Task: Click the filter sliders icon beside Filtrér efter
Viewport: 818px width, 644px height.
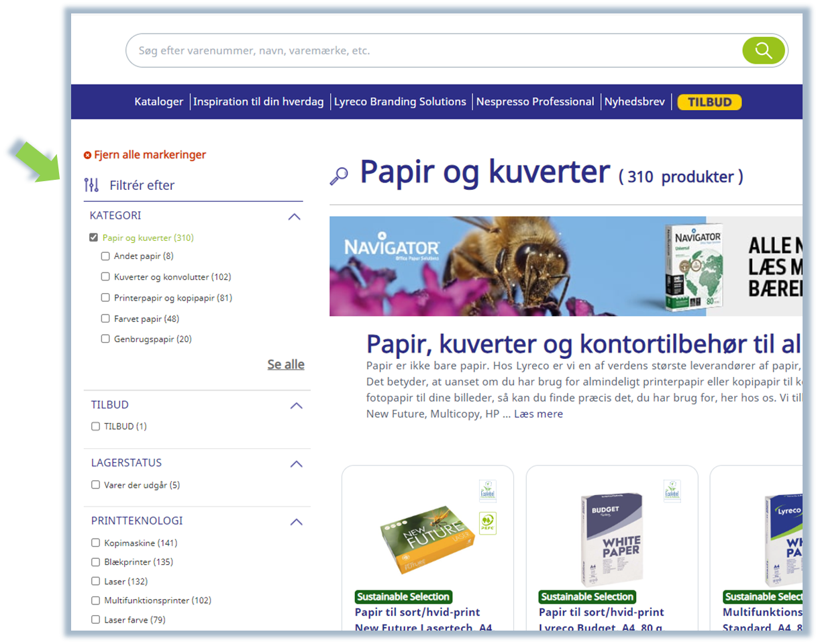Action: (91, 185)
